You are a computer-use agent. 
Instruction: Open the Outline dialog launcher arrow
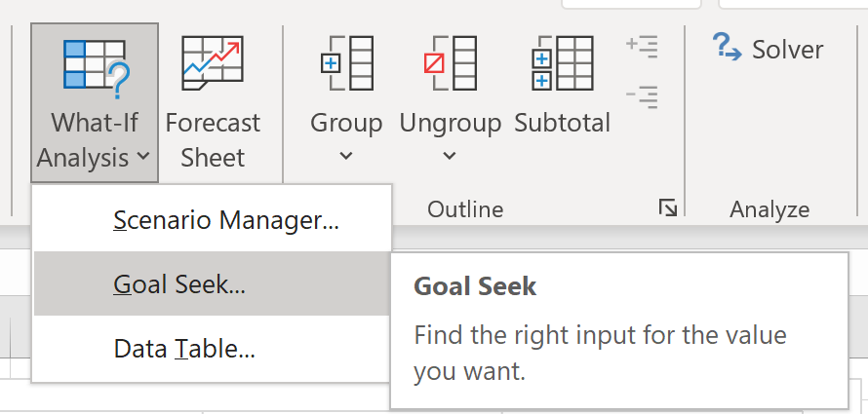click(668, 208)
